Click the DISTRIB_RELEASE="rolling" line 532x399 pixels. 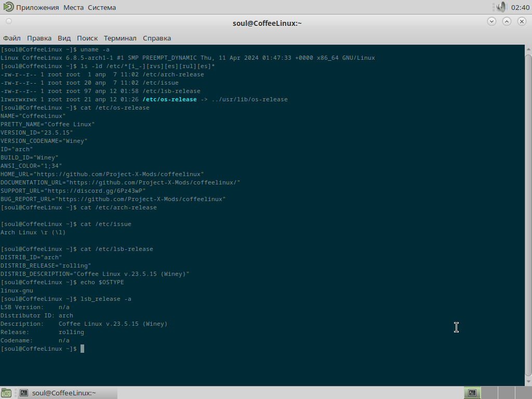(46, 265)
